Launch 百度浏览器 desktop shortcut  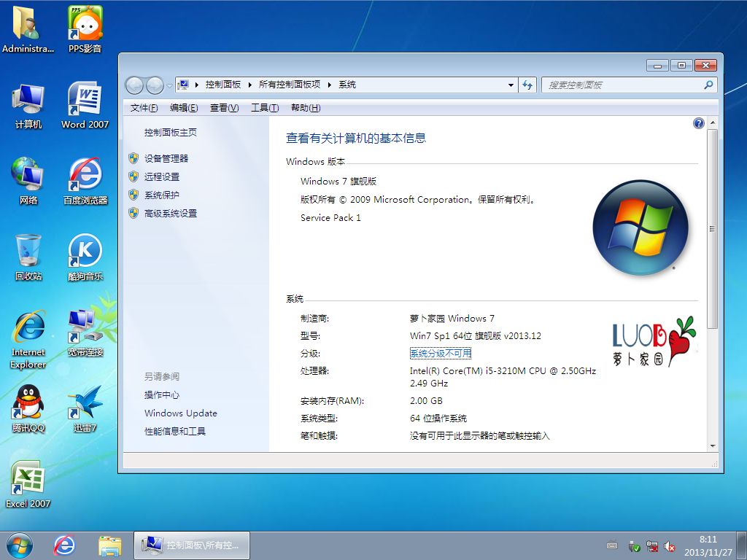click(85, 181)
